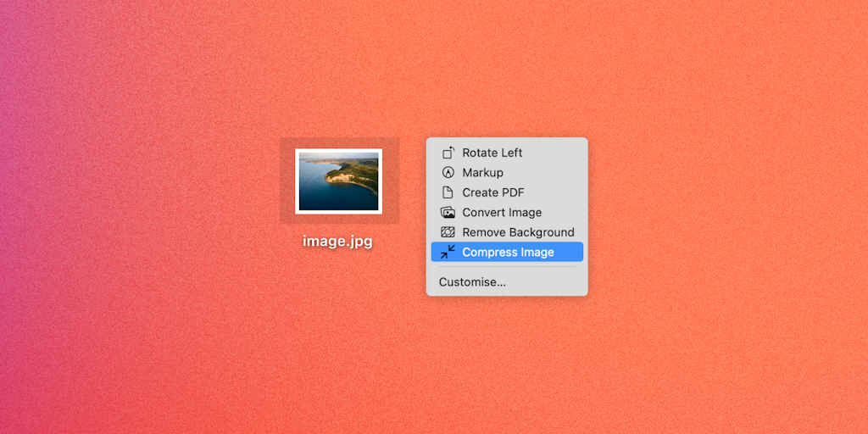Choose Convert Image menu entry
868x434 pixels.
[x=507, y=213]
